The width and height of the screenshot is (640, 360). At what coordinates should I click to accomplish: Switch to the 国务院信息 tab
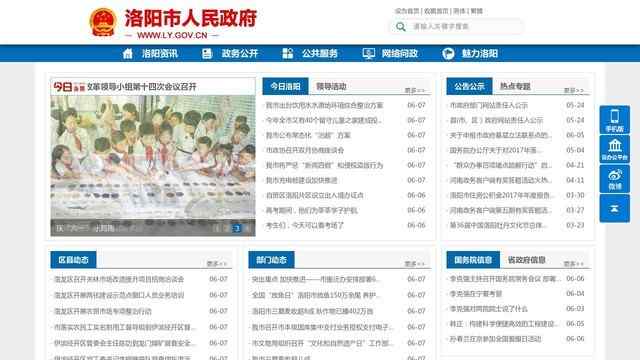pyautogui.click(x=473, y=260)
